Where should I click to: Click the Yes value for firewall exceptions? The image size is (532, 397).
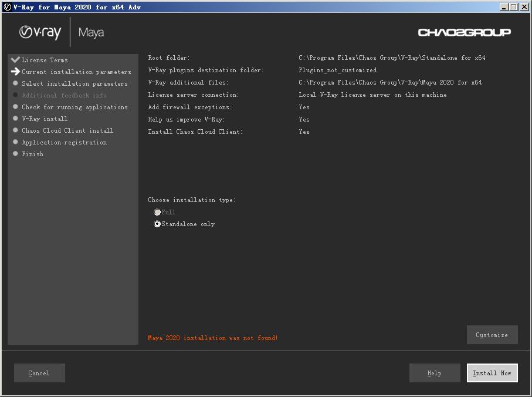click(304, 107)
